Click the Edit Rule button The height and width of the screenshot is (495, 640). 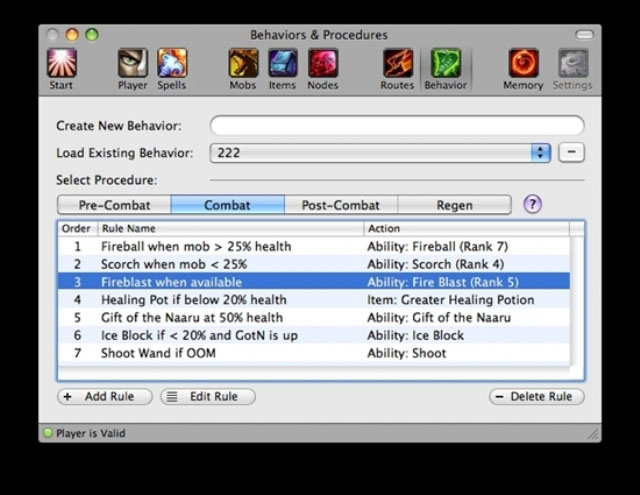coord(208,397)
